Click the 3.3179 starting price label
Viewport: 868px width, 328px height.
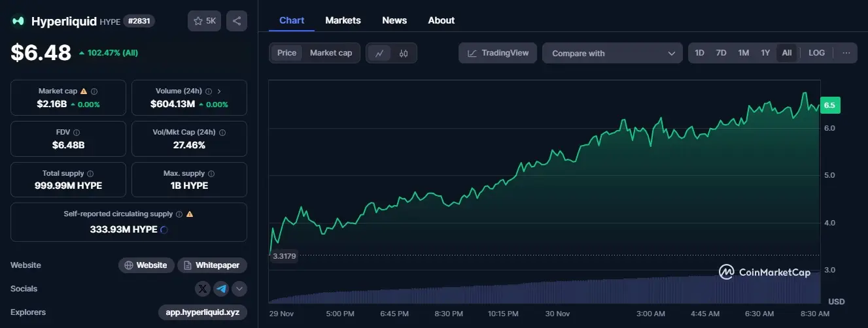coord(284,256)
